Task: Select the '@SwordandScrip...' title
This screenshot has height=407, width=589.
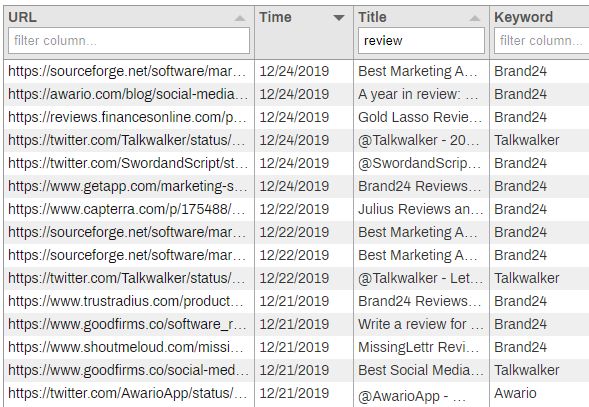Action: click(420, 163)
